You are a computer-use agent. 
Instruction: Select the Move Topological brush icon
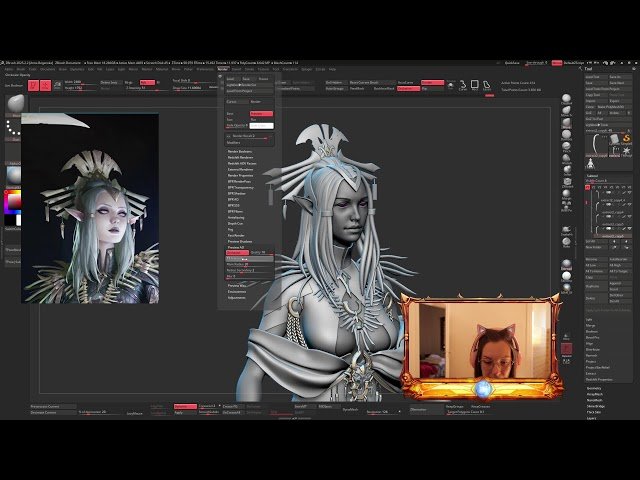point(566,111)
